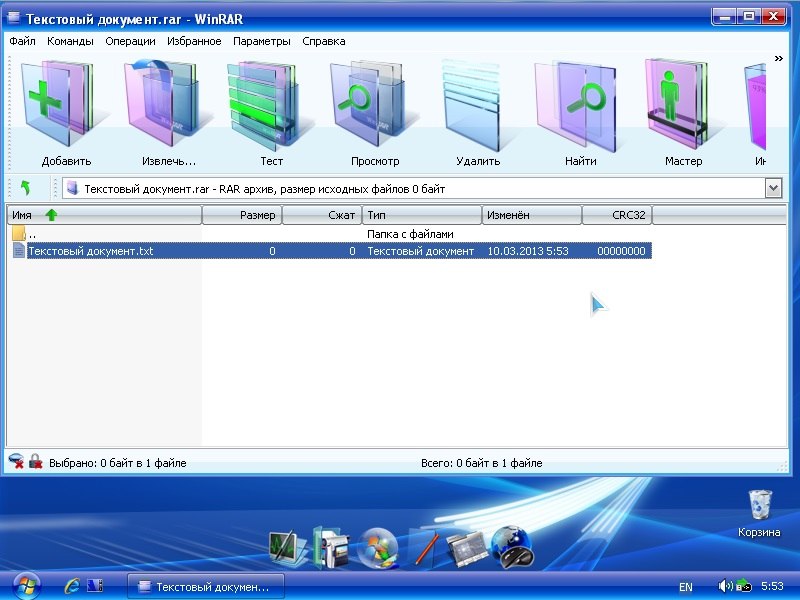Click the monitor graph dock icon
This screenshot has width=800, height=600.
(287, 548)
